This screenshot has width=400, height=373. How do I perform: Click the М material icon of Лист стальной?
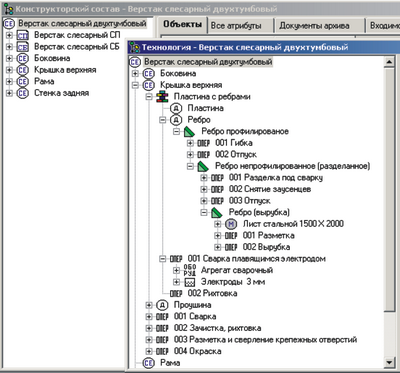tap(231, 224)
